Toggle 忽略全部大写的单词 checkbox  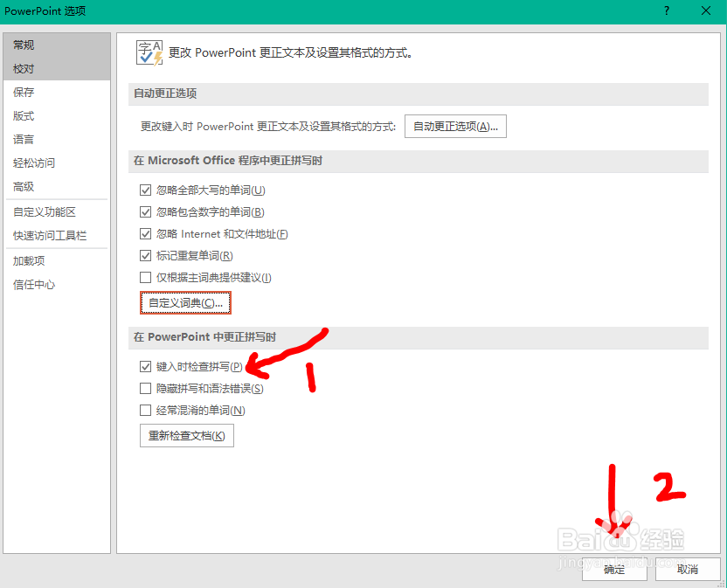[146, 190]
